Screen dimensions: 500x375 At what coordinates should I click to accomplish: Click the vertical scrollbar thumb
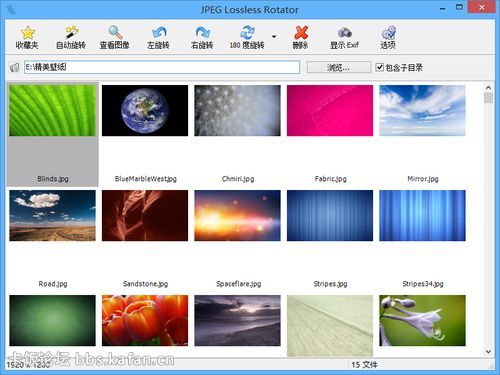(488, 98)
